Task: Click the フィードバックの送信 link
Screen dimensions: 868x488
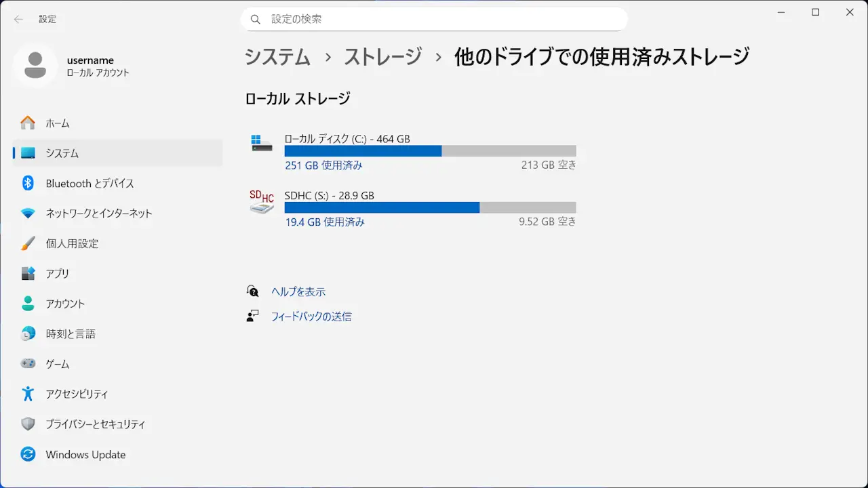Action: 311,317
